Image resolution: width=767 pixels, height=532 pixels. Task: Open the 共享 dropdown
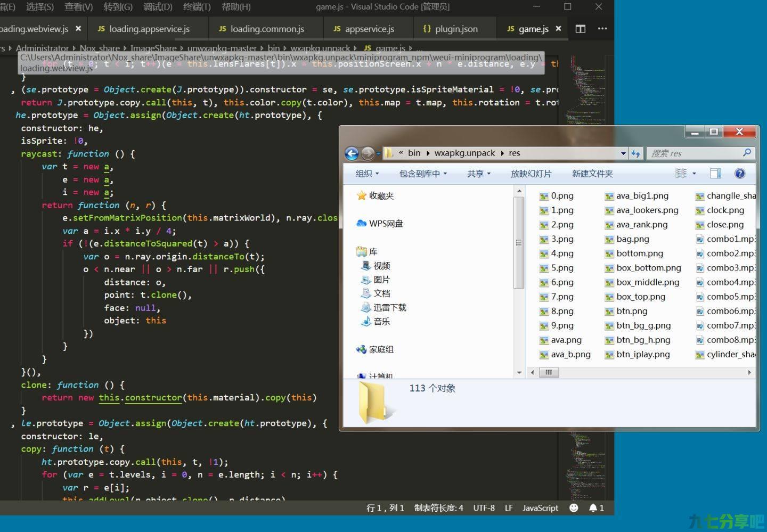coord(478,174)
